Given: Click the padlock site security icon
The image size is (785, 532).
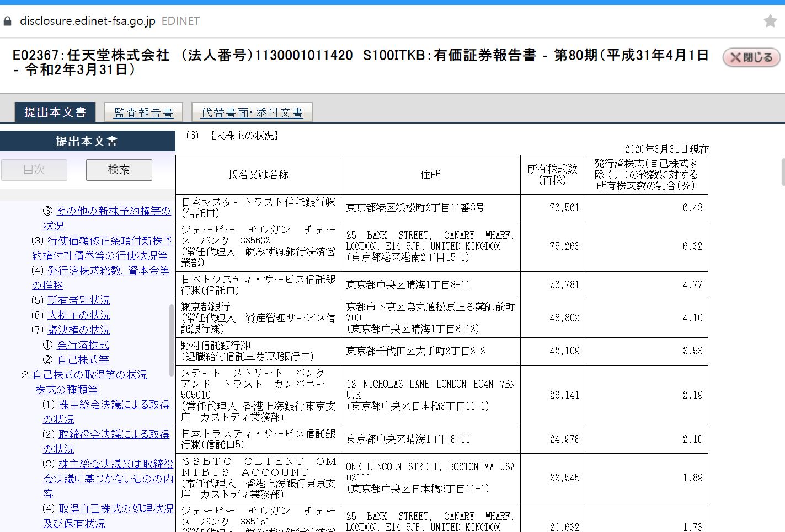Looking at the screenshot, I should [x=7, y=22].
